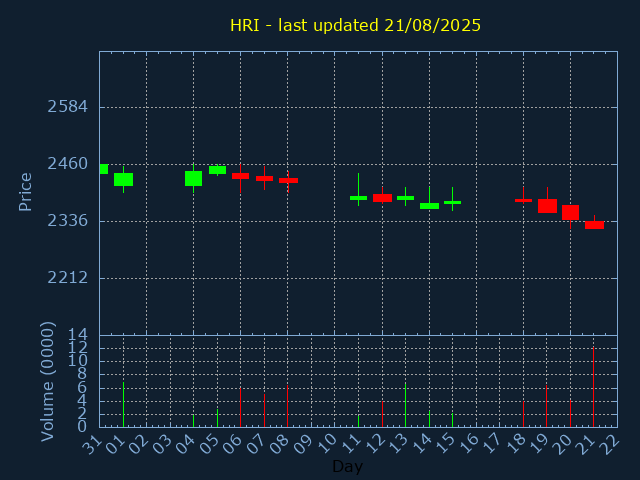
Task: Click the day axis label 31
Action: 91,444
